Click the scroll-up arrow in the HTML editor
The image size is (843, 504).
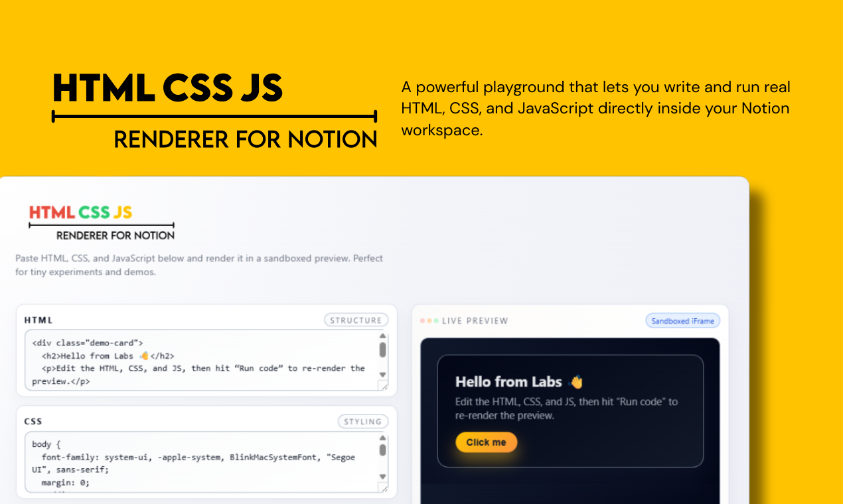tap(382, 336)
